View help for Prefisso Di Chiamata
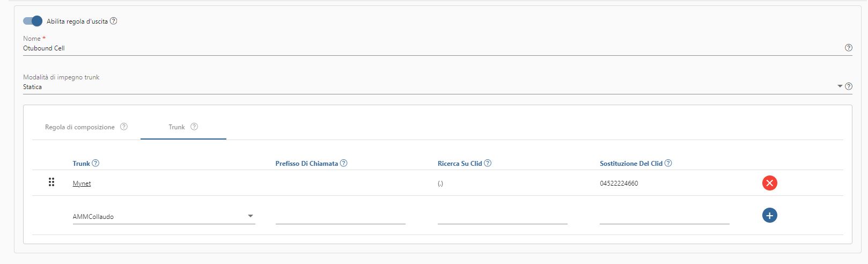This screenshot has width=868, height=264. [x=344, y=163]
